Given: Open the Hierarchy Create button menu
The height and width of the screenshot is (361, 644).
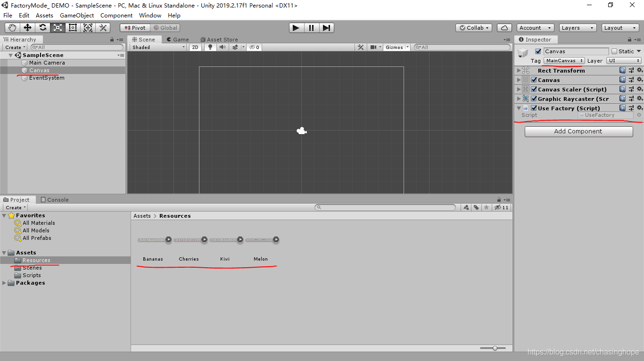Looking at the screenshot, I should pos(16,47).
